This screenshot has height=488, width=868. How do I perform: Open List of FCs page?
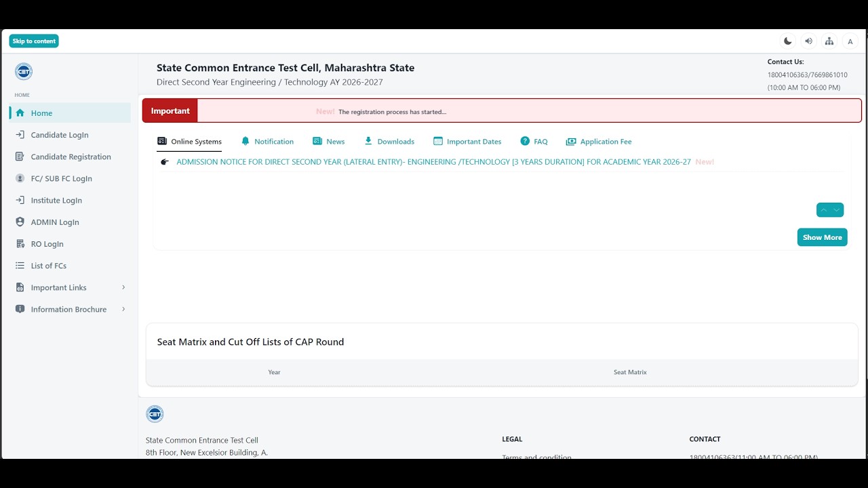(x=71, y=266)
